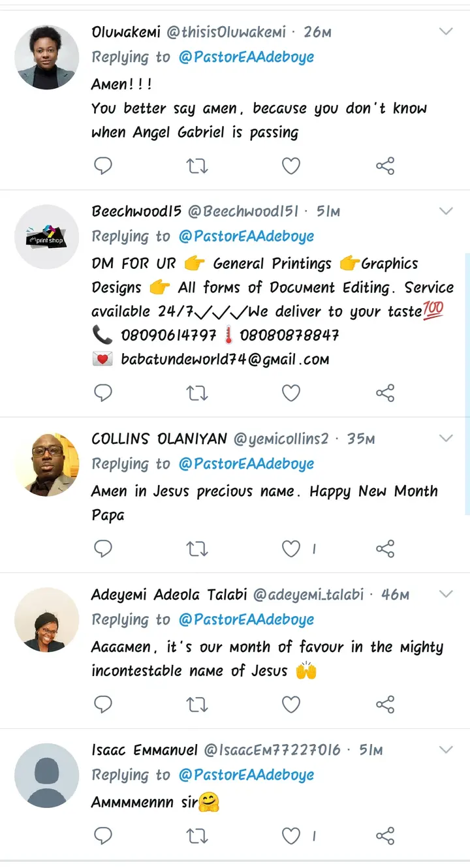Image resolution: width=470 pixels, height=868 pixels.
Task: Open Adeyemi Adeola Talabi's profile name
Action: point(169,595)
